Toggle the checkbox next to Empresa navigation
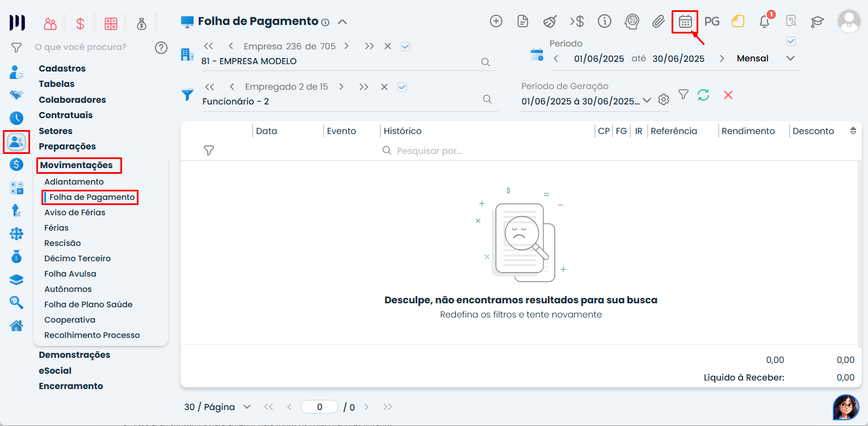 405,46
